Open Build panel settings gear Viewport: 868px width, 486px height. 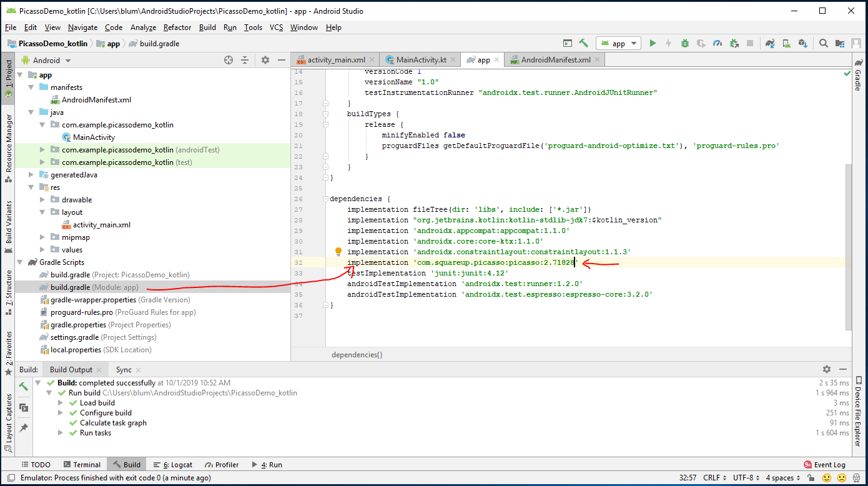[x=827, y=369]
